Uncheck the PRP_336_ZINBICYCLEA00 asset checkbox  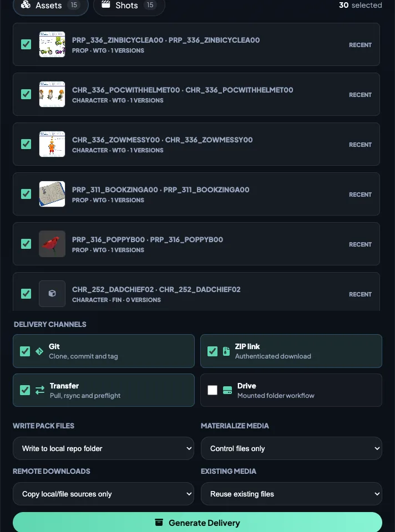point(26,44)
